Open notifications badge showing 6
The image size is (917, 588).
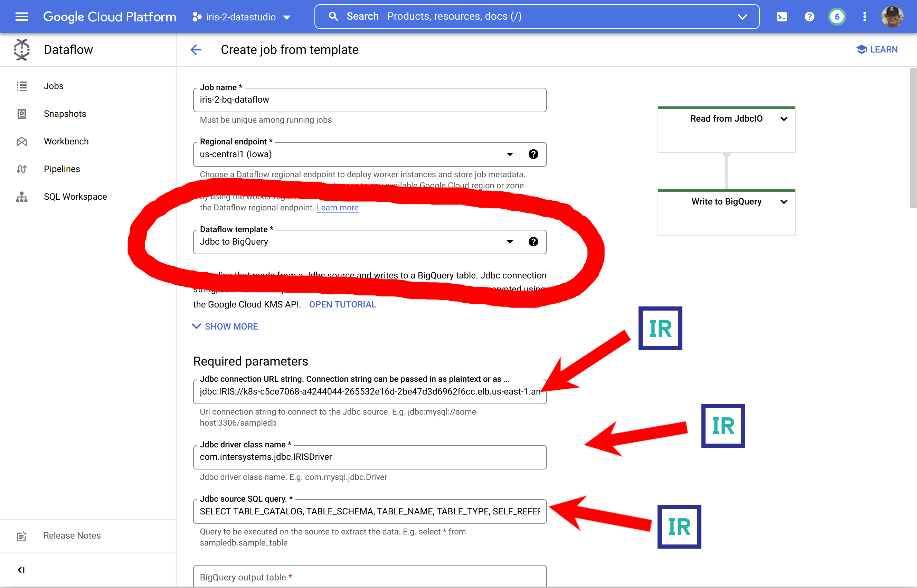[837, 17]
